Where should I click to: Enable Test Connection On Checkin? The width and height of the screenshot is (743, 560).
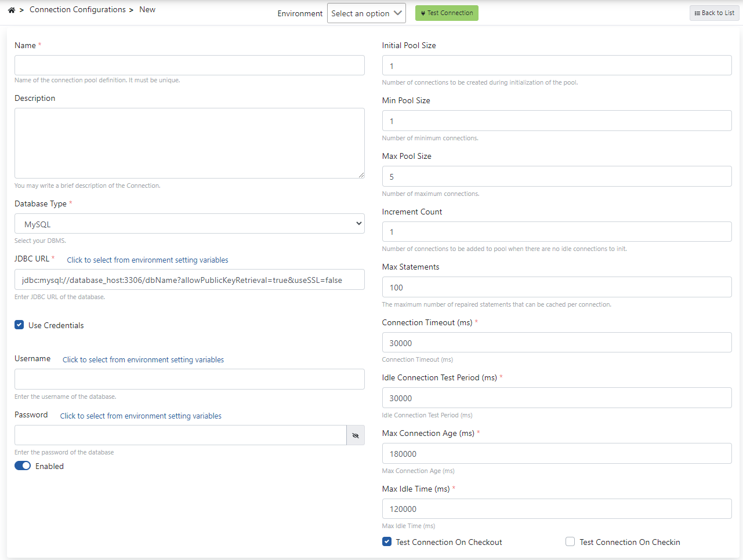[570, 542]
